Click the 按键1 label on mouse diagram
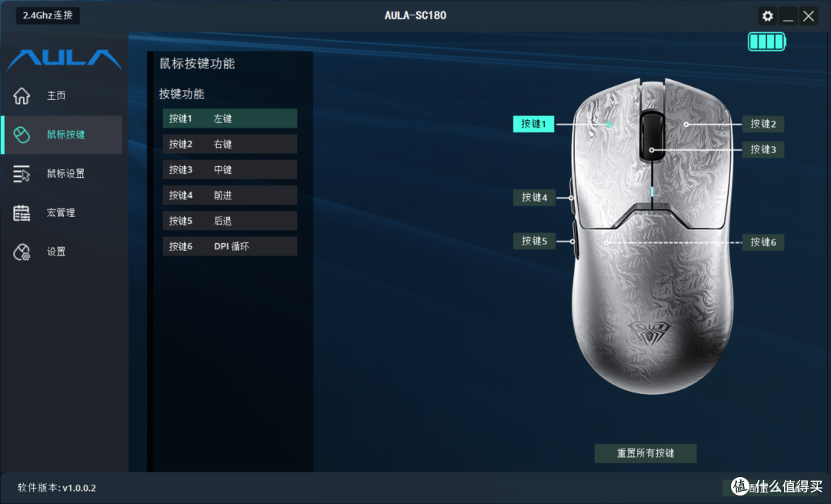 [534, 124]
